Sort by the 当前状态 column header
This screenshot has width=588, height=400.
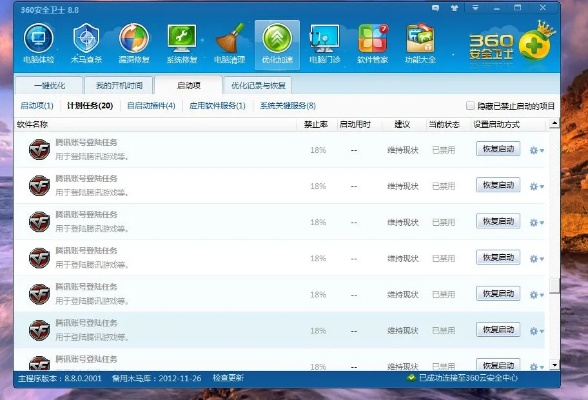coord(444,124)
